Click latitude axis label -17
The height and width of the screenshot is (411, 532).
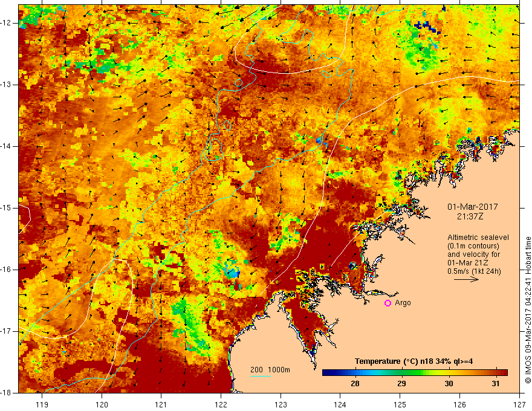pyautogui.click(x=7, y=331)
